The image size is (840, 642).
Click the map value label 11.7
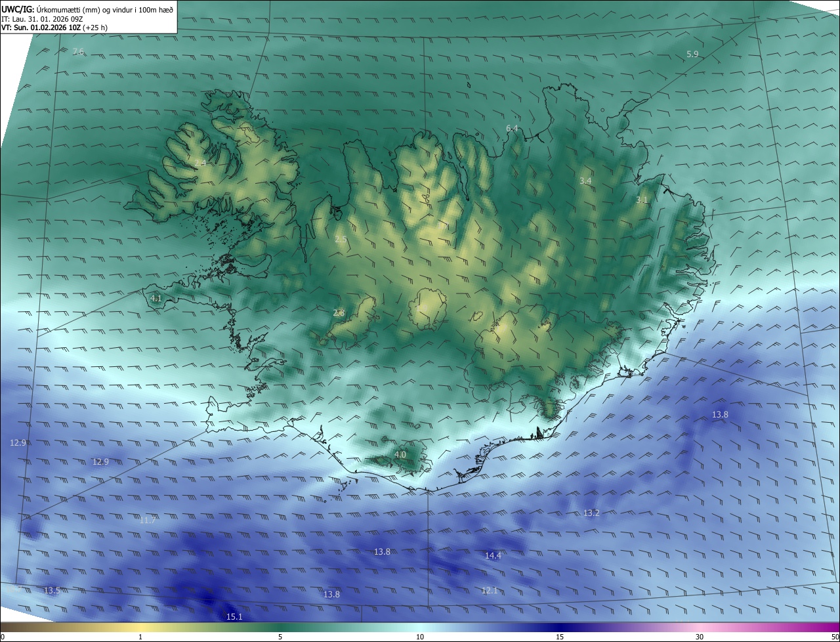click(x=148, y=520)
